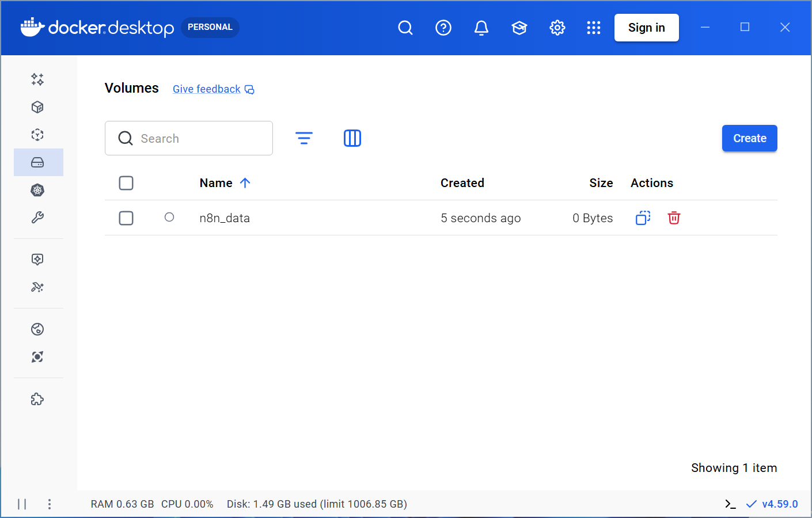Check the select-all volumes checkbox
The image size is (812, 518).
click(126, 182)
